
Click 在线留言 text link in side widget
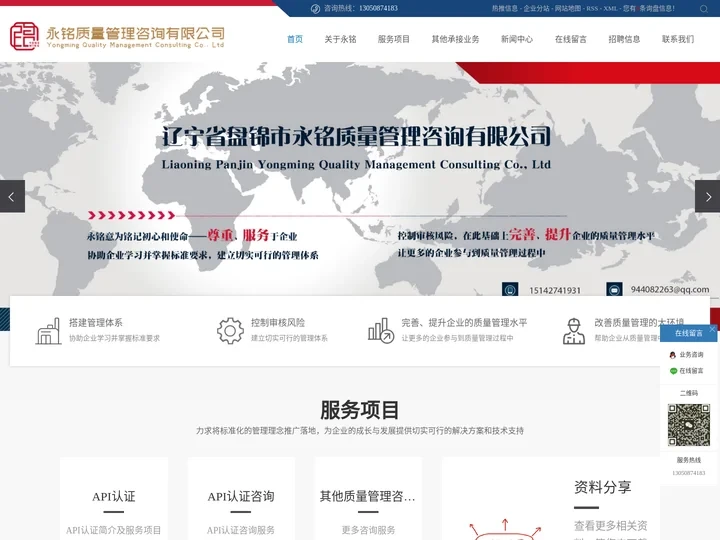[691, 371]
